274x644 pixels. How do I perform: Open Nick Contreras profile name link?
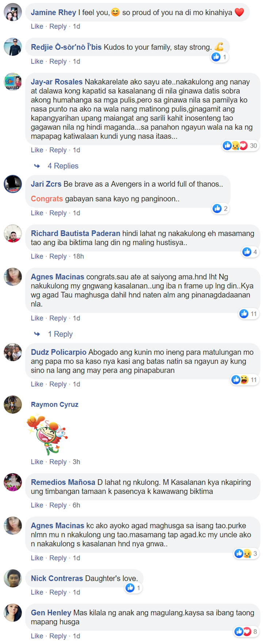[x=57, y=578]
